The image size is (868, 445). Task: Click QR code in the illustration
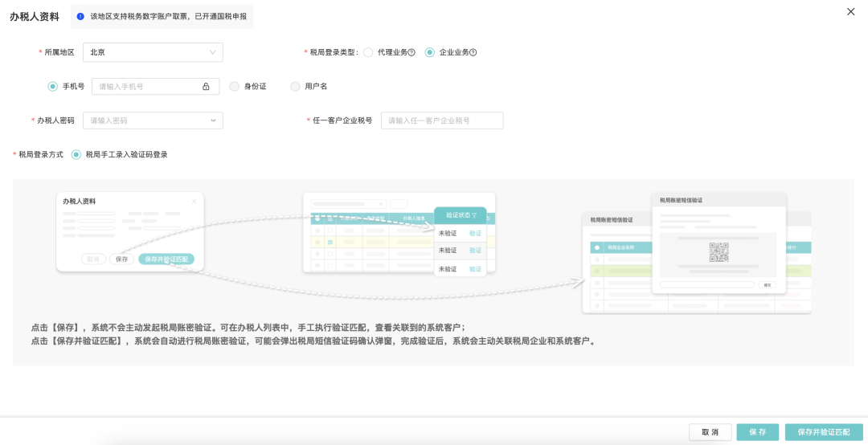pyautogui.click(x=719, y=252)
